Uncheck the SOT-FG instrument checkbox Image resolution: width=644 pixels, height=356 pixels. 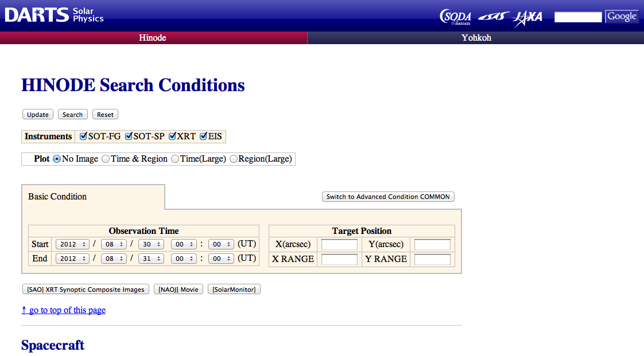pos(84,136)
